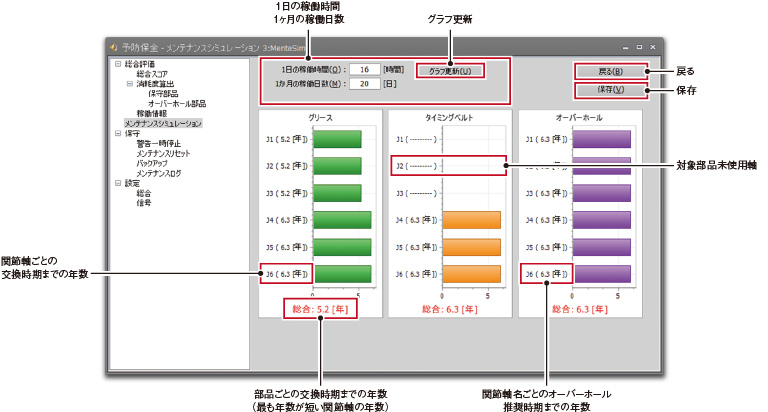The height and width of the screenshot is (412, 768).
Task: Collapse the 消耗度算出 tree node
Action: (129, 84)
